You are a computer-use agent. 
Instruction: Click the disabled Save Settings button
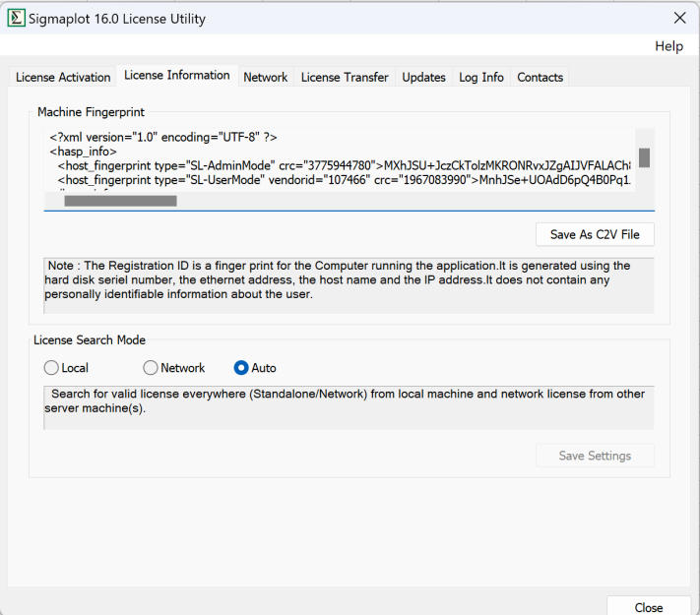[x=595, y=456]
